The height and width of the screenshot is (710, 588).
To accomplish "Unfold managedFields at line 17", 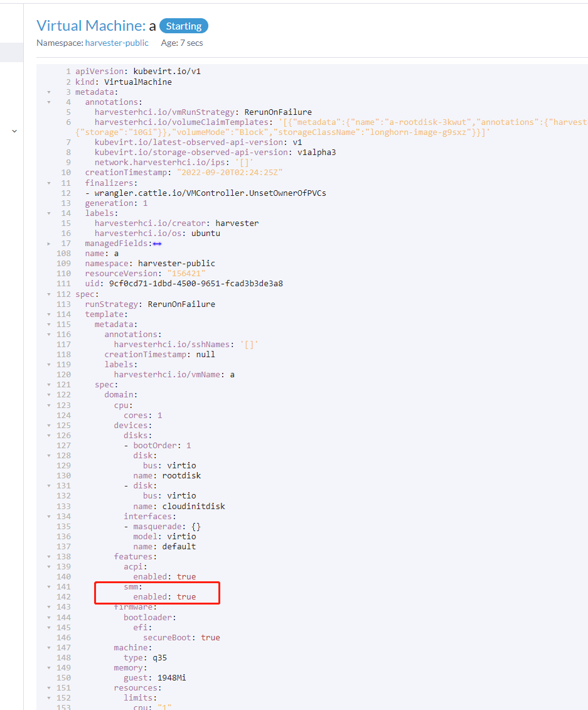I will (x=49, y=243).
